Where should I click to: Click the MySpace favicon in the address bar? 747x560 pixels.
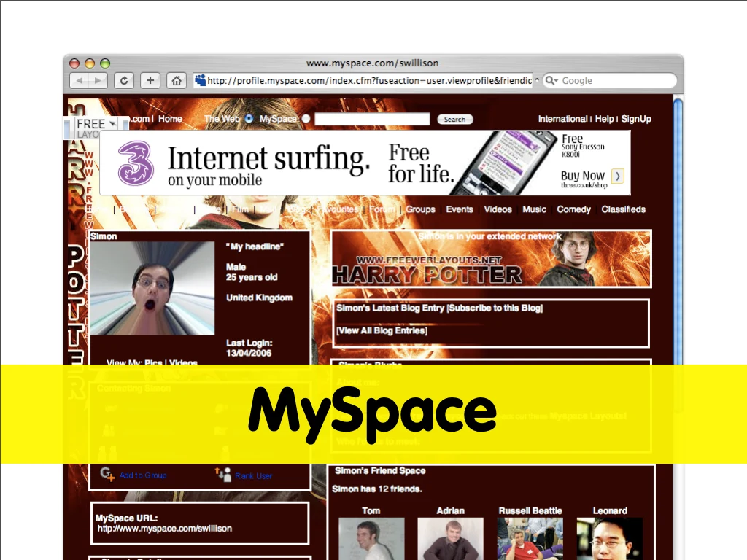(200, 80)
